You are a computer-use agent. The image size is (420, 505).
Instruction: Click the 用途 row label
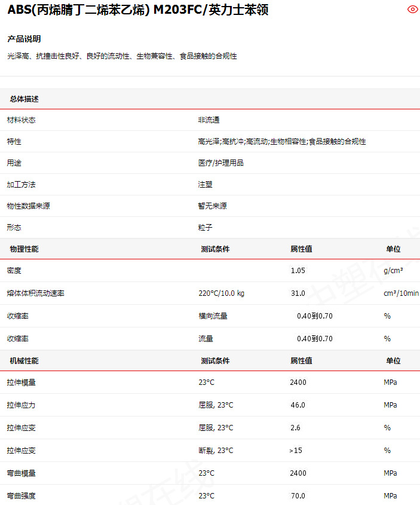[14, 163]
